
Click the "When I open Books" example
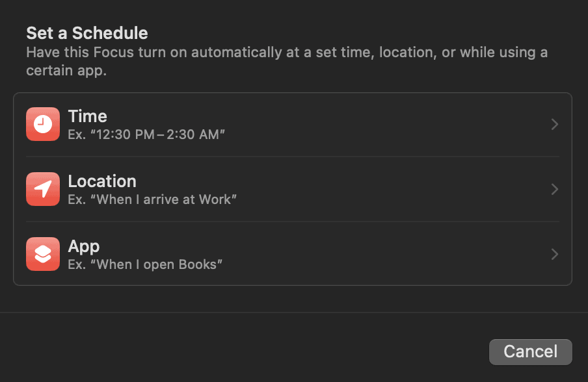pos(160,264)
